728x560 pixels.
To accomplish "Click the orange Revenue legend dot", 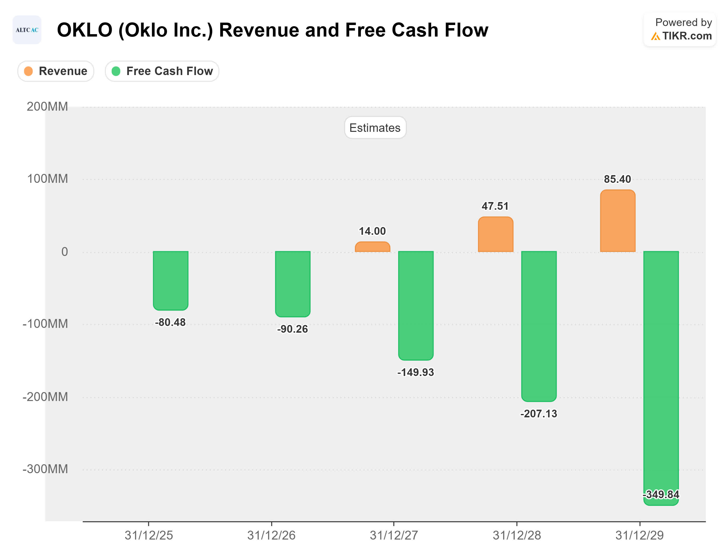I will (x=28, y=71).
